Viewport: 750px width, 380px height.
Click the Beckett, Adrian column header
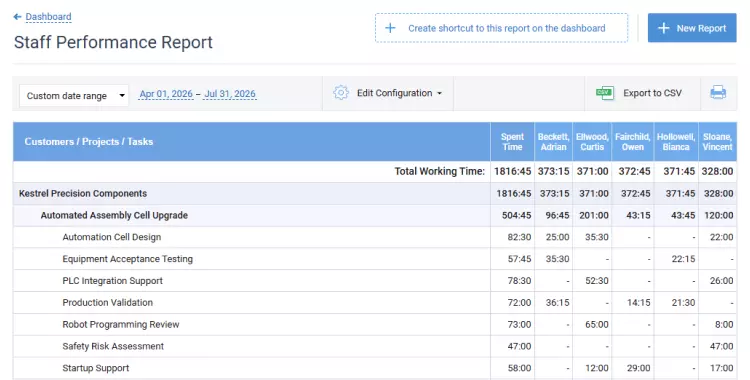coord(553,142)
